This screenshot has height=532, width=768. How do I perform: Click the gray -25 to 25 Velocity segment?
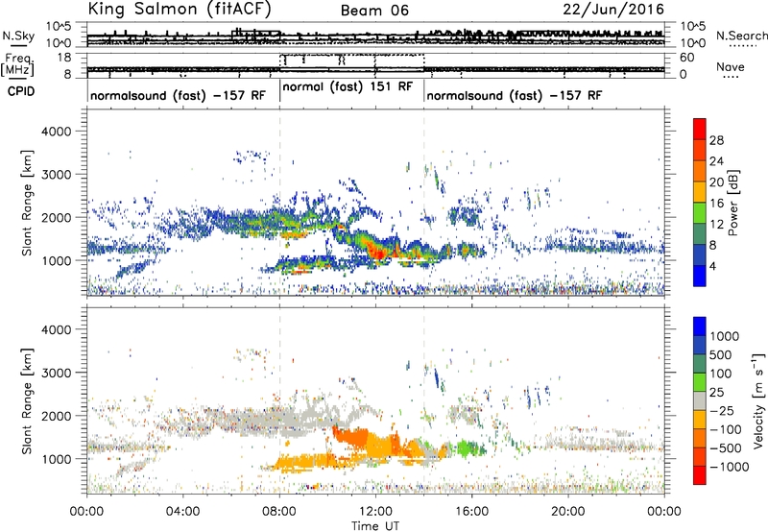pyautogui.click(x=700, y=400)
